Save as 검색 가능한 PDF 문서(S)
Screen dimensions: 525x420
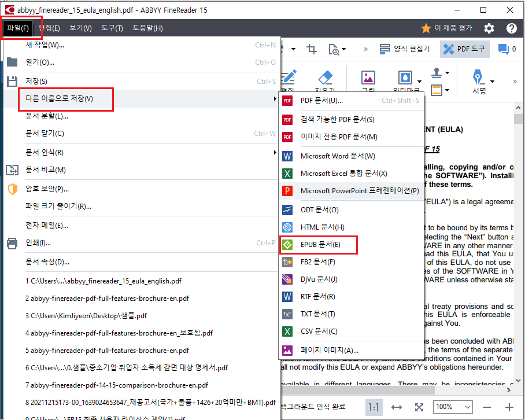pos(352,120)
